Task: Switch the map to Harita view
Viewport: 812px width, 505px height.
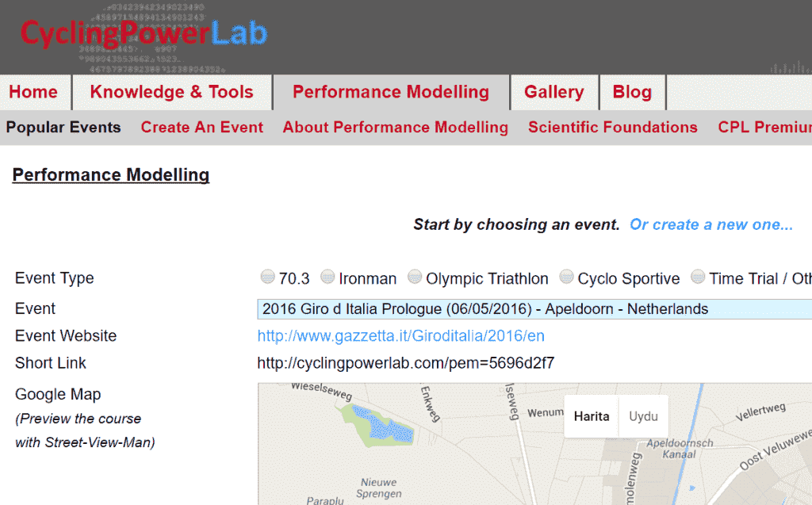Action: click(592, 416)
